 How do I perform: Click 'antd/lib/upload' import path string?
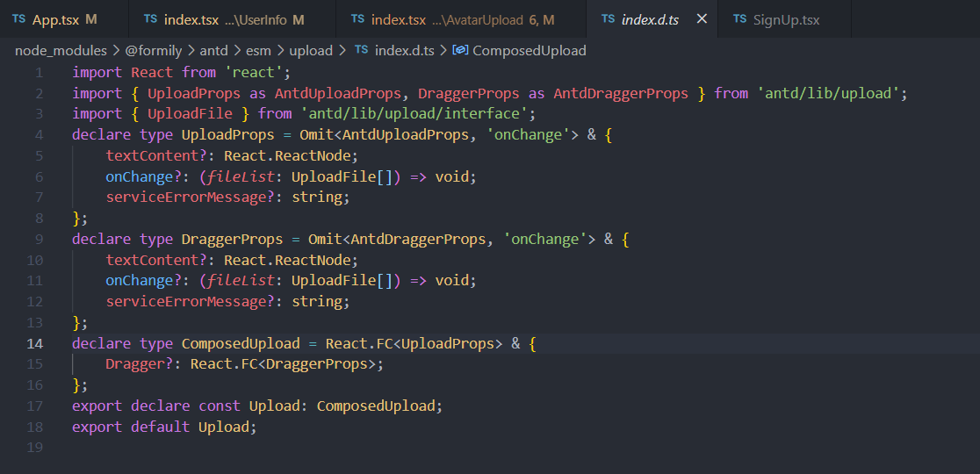pyautogui.click(x=827, y=94)
